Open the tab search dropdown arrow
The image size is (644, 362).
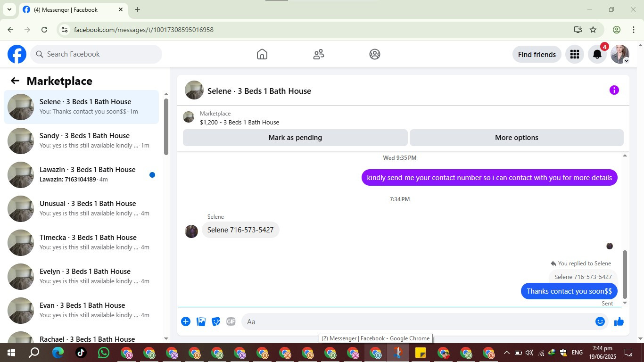click(x=9, y=9)
